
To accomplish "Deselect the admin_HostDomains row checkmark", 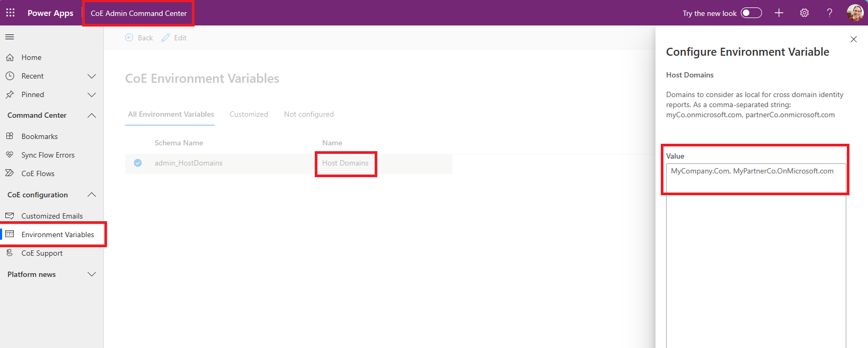I will point(138,163).
